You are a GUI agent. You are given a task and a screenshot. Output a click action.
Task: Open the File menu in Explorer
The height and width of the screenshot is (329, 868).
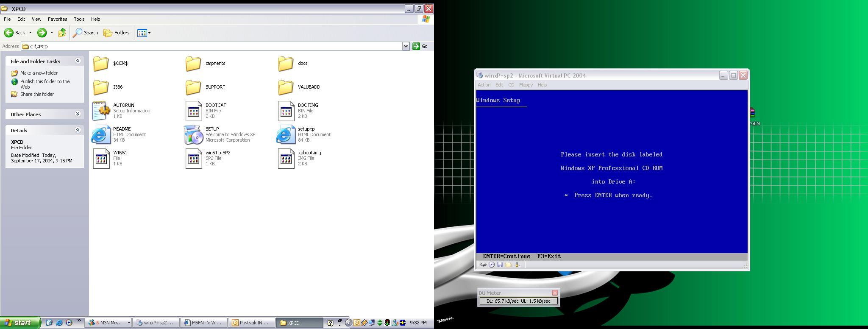pos(7,19)
